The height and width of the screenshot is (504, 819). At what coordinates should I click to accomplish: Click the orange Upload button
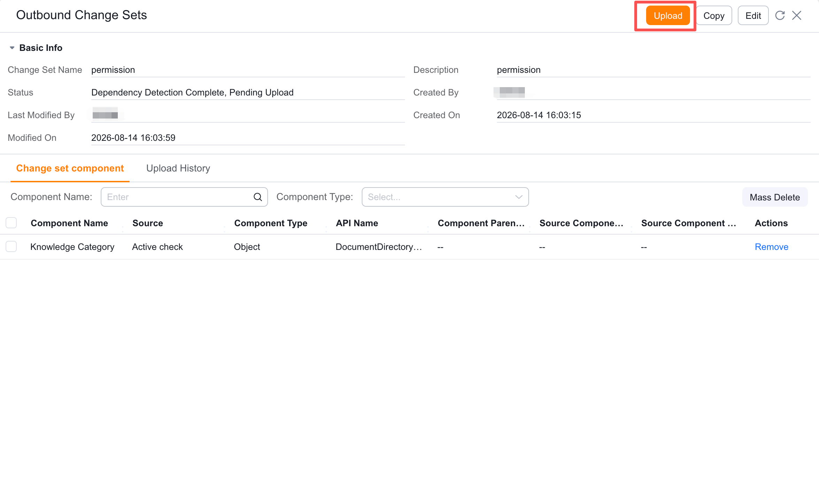point(668,16)
